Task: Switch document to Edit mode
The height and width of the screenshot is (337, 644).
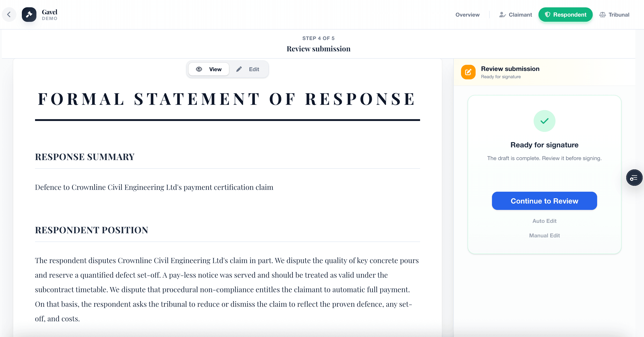Action: point(248,69)
